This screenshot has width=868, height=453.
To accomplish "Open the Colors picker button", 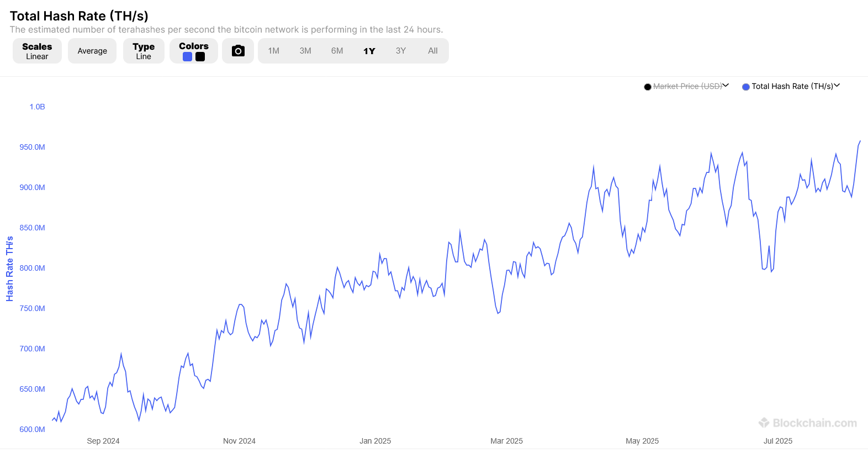I will click(194, 51).
